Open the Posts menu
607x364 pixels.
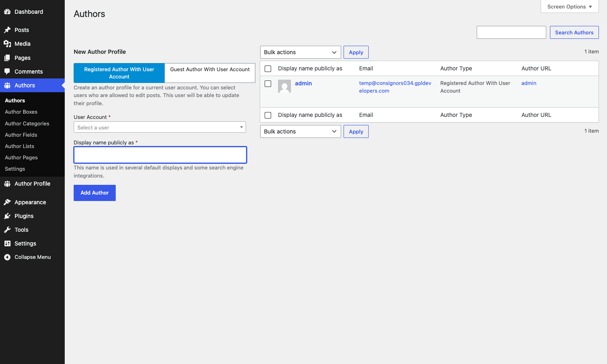click(x=32, y=30)
